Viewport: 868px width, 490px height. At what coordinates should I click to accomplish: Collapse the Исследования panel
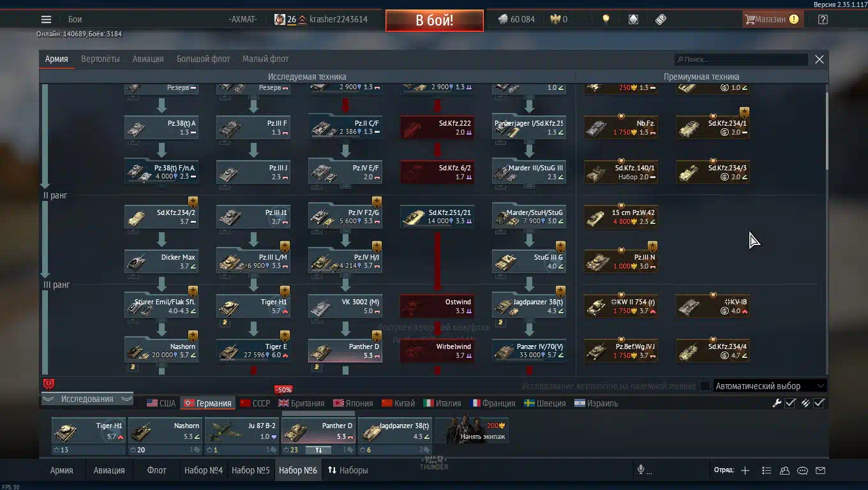[87, 399]
